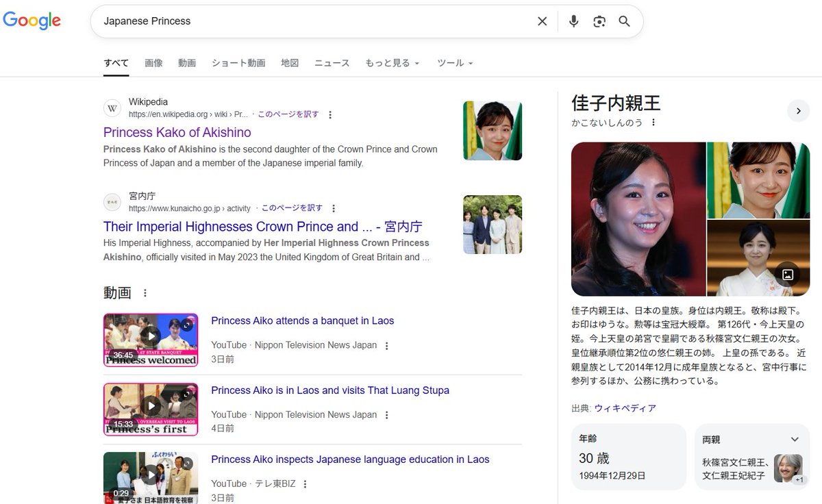Open Their Imperial Highnesses Crown Prince link
822x504 pixels.
pos(263,227)
